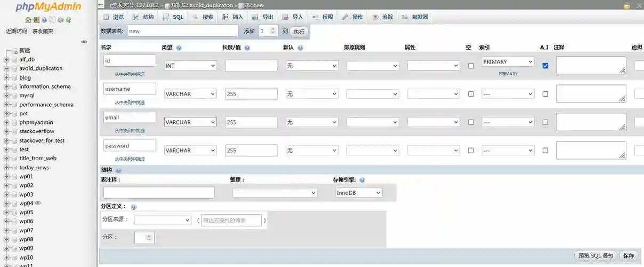Image resolution: width=644 pixels, height=267 pixels.
Task: Click the help icon next to 默认
Action: tap(300, 48)
